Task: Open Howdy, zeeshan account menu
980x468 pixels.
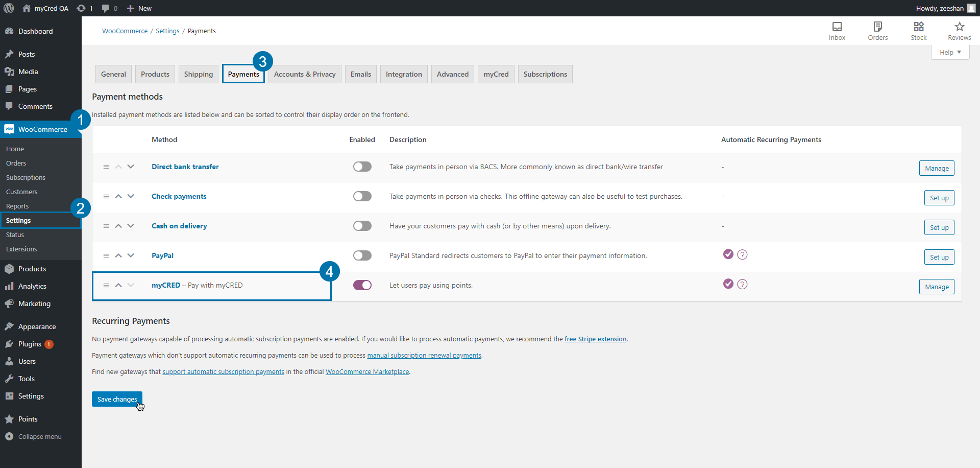Action: [x=945, y=8]
